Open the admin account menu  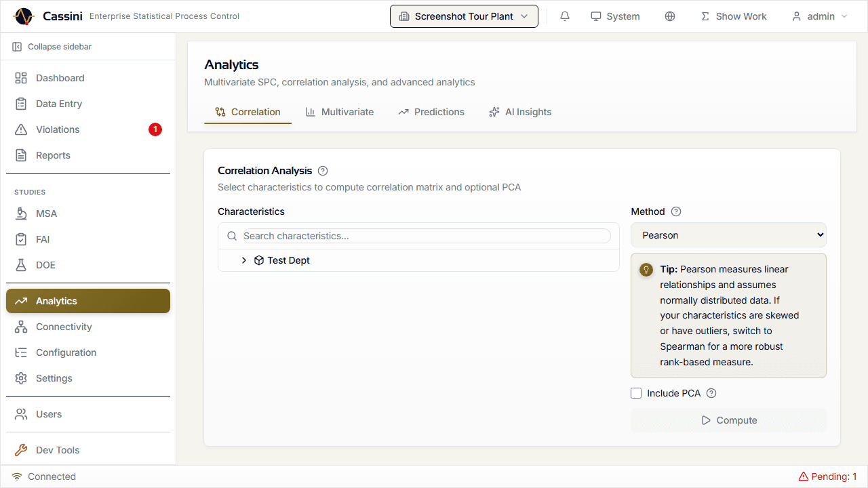[819, 16]
